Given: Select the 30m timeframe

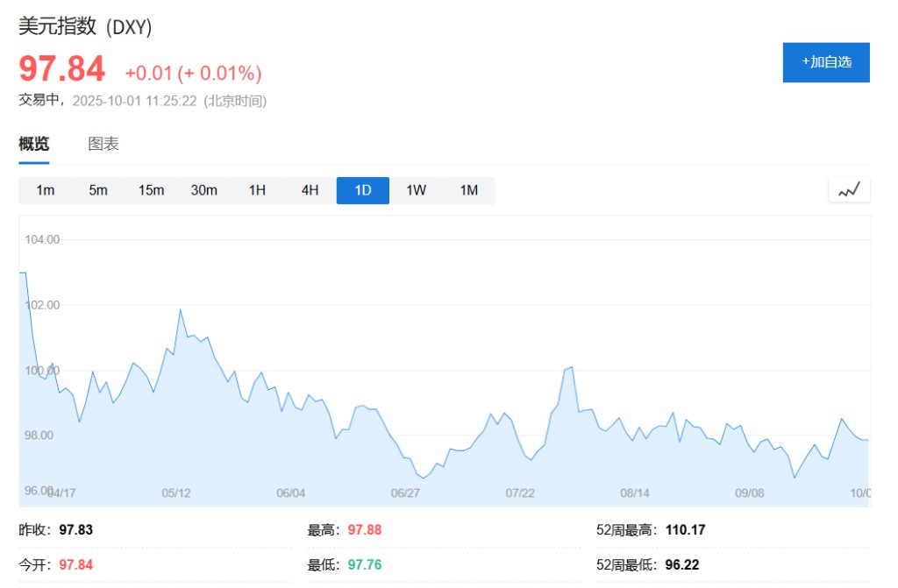Looking at the screenshot, I should [204, 190].
